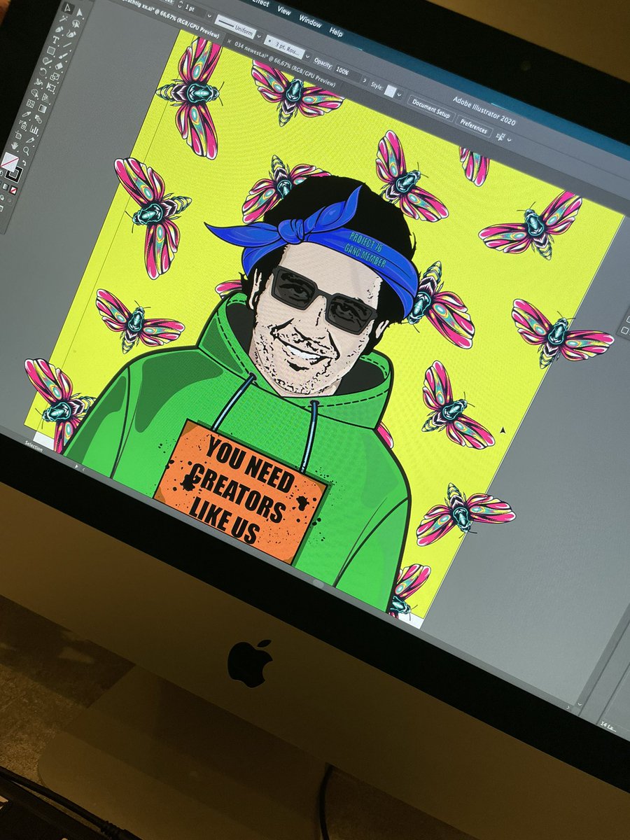The image size is (630, 840).
Task: Click the Document Setup button
Action: point(431,109)
